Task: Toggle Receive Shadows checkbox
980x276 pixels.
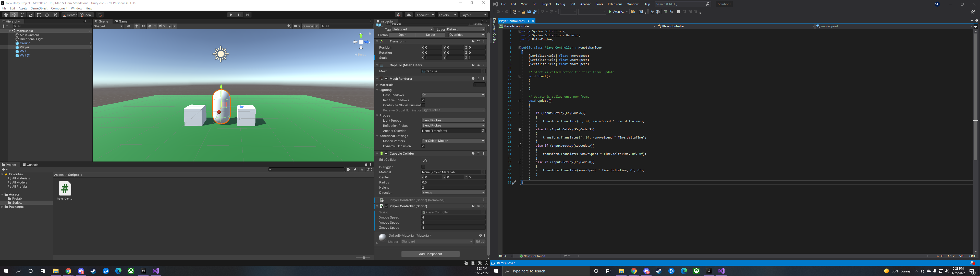Action: tap(423, 100)
